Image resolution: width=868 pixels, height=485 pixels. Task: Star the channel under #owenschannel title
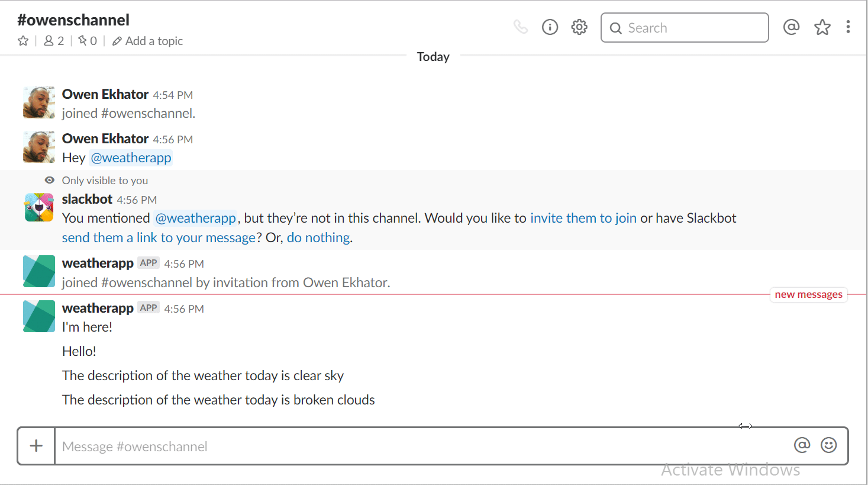[x=23, y=41]
